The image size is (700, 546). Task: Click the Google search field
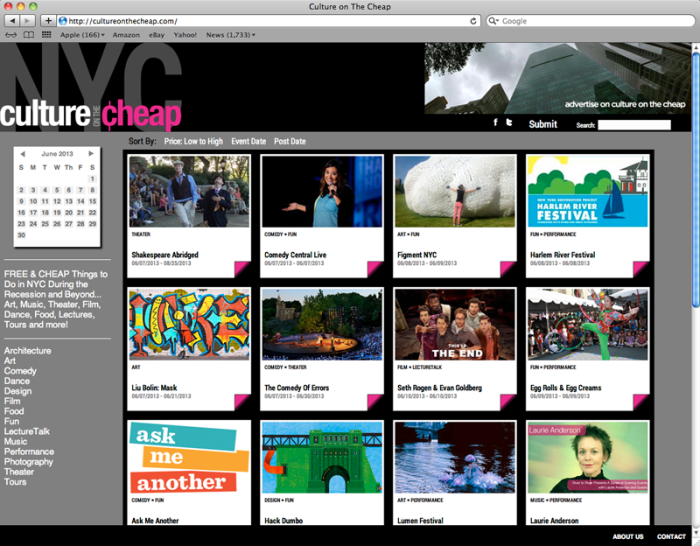(x=590, y=21)
